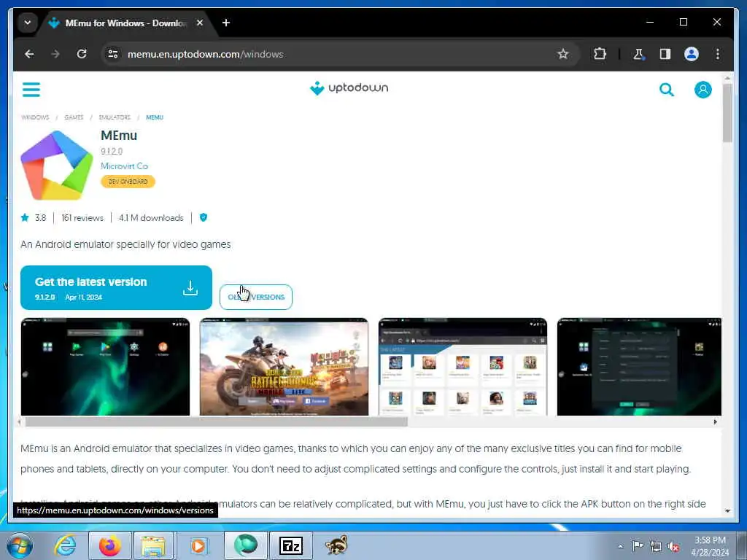The width and height of the screenshot is (747, 560).
Task: Open the MEMU breadcrumb link
Action: pyautogui.click(x=155, y=117)
